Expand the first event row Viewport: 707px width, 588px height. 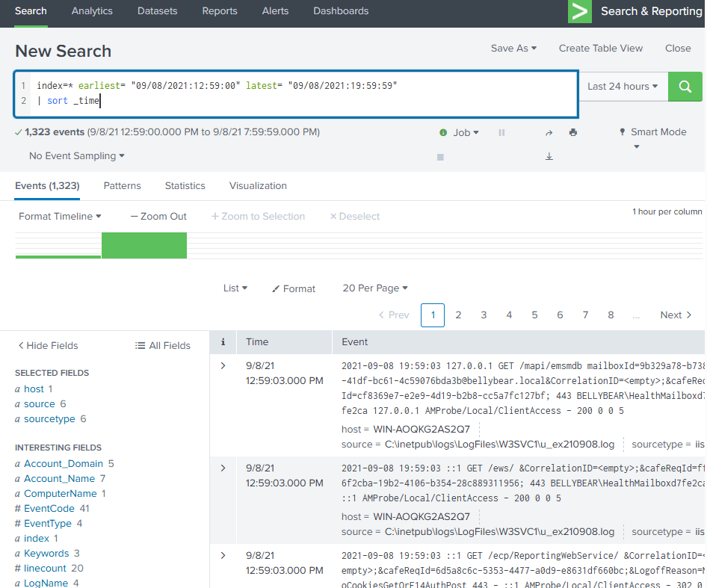coord(223,365)
